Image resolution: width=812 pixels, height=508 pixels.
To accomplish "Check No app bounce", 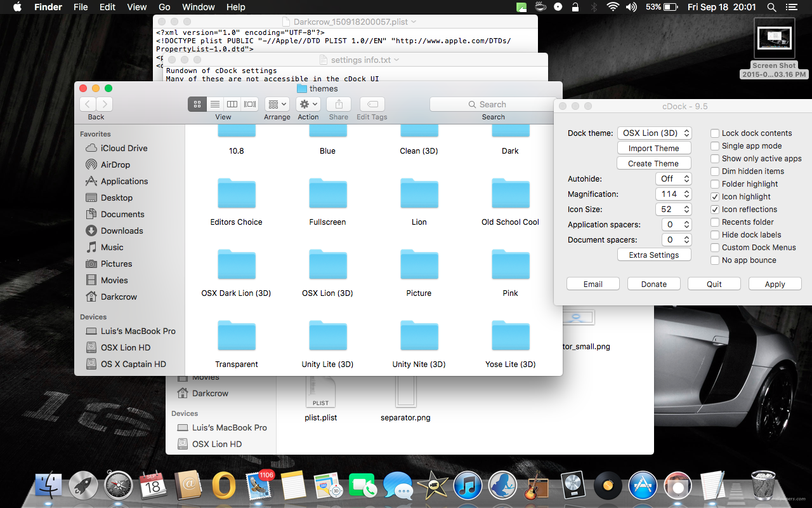I will pyautogui.click(x=715, y=260).
